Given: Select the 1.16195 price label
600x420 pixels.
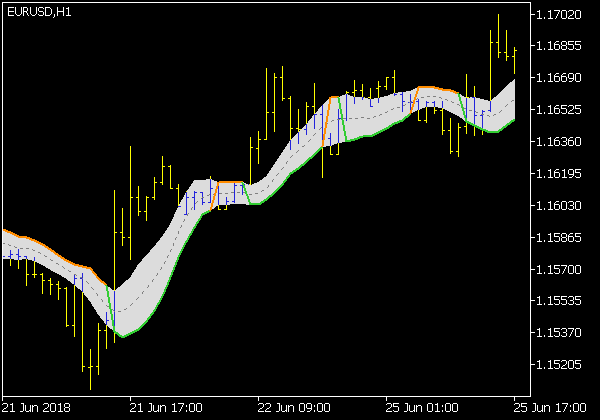Looking at the screenshot, I should 558,174.
